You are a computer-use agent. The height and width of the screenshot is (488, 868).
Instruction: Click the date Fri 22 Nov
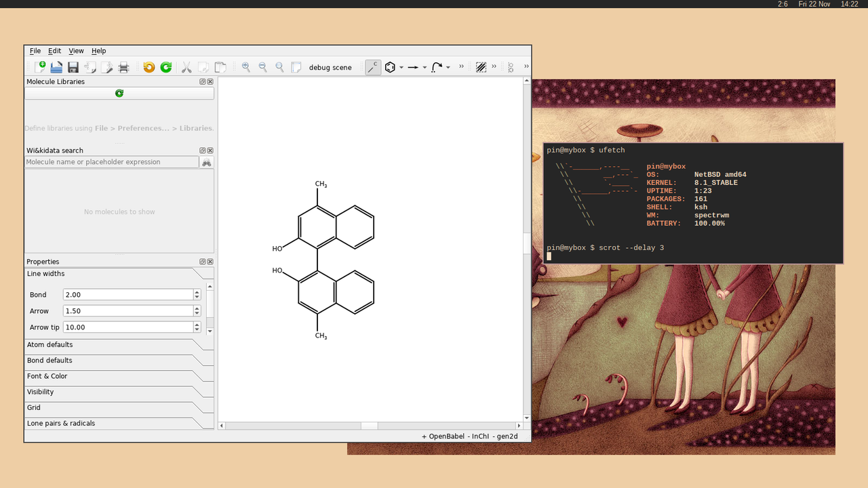[814, 4]
